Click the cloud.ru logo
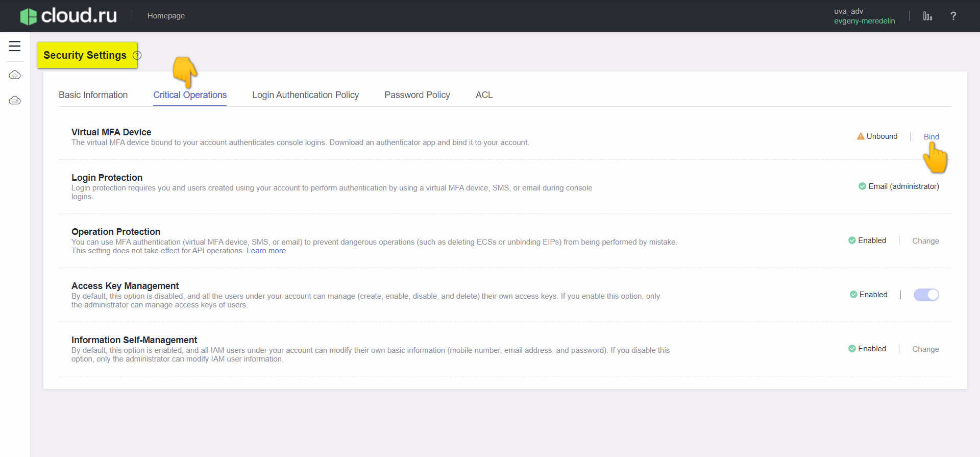Viewport: 980px width, 457px height. (x=69, y=16)
